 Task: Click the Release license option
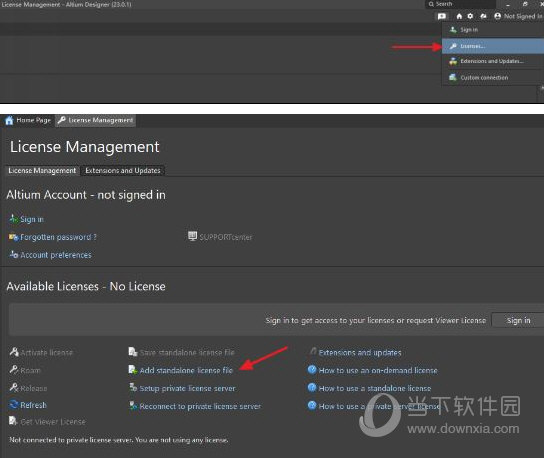coord(33,388)
